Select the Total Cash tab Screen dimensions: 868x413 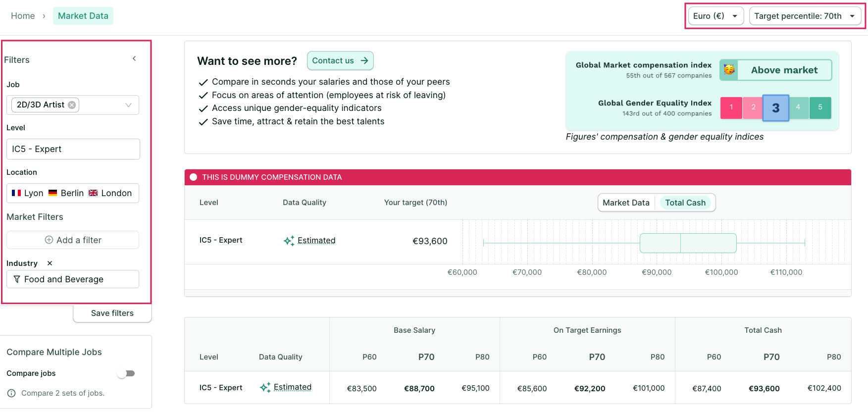(x=685, y=203)
